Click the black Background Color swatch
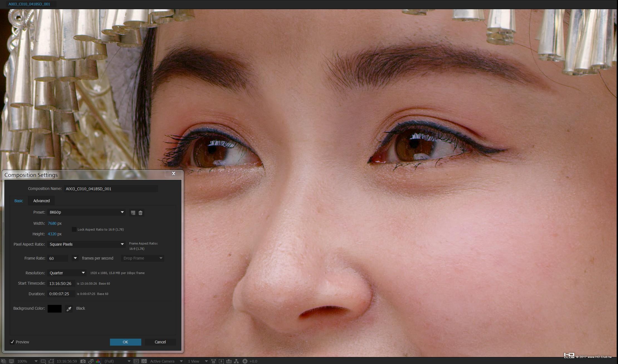Image resolution: width=618 pixels, height=364 pixels. tap(54, 309)
